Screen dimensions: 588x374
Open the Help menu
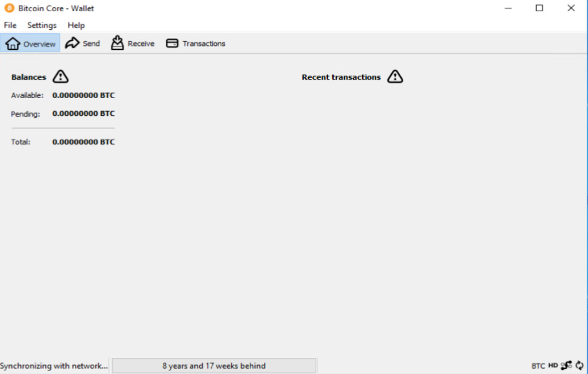[76, 25]
